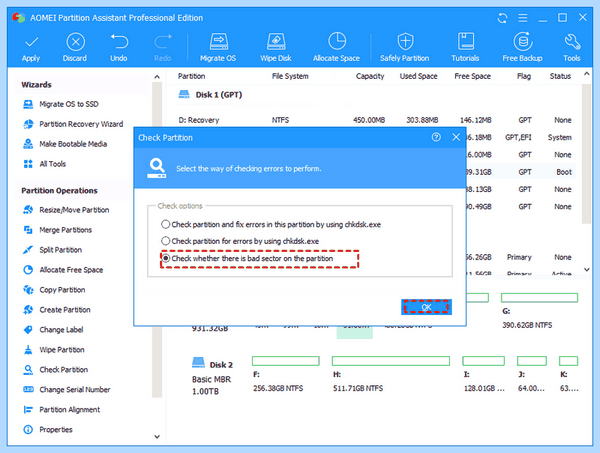Viewport: 600px width, 453px height.
Task: Open the hamburger menu in title bar
Action: (523, 18)
